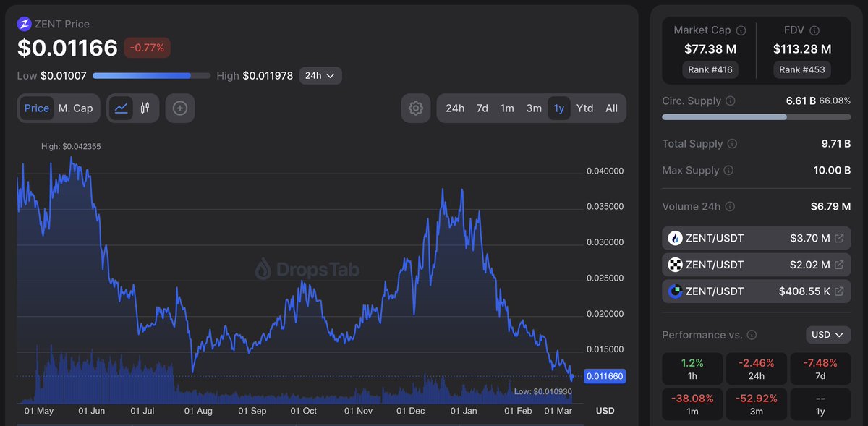Viewport: 868px width, 426px height.
Task: Click the Rank #453 badge
Action: 802,69
